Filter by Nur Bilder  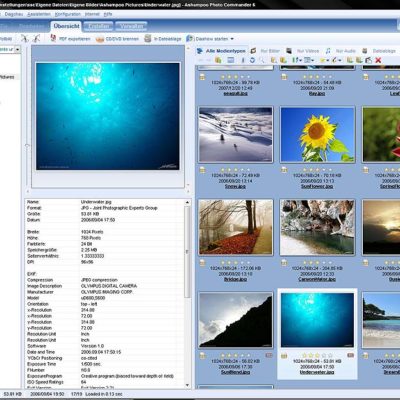270,51
